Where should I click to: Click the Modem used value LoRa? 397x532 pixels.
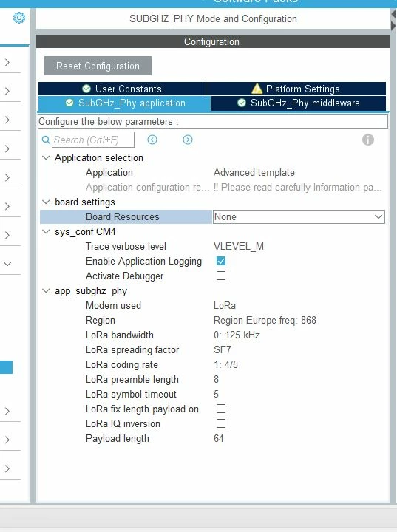tap(225, 305)
